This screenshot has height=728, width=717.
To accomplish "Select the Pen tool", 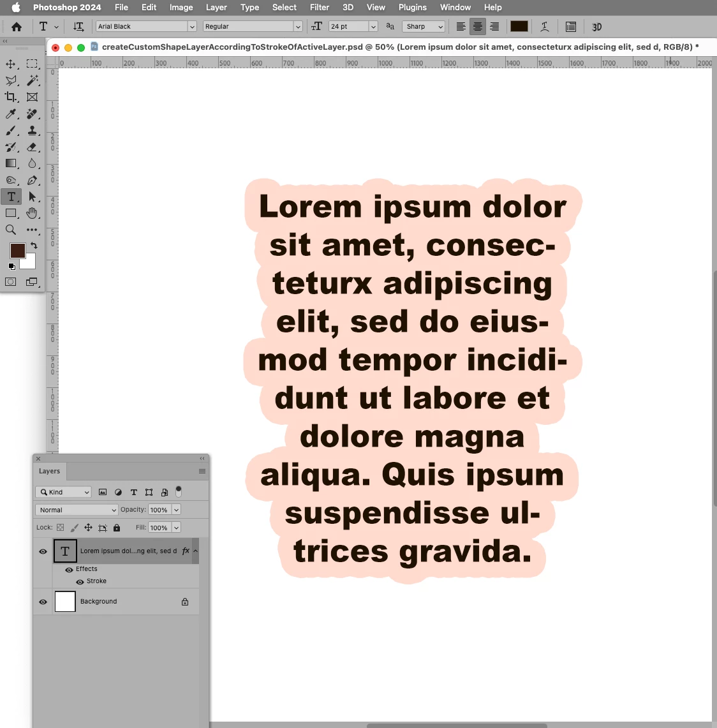I will (32, 180).
